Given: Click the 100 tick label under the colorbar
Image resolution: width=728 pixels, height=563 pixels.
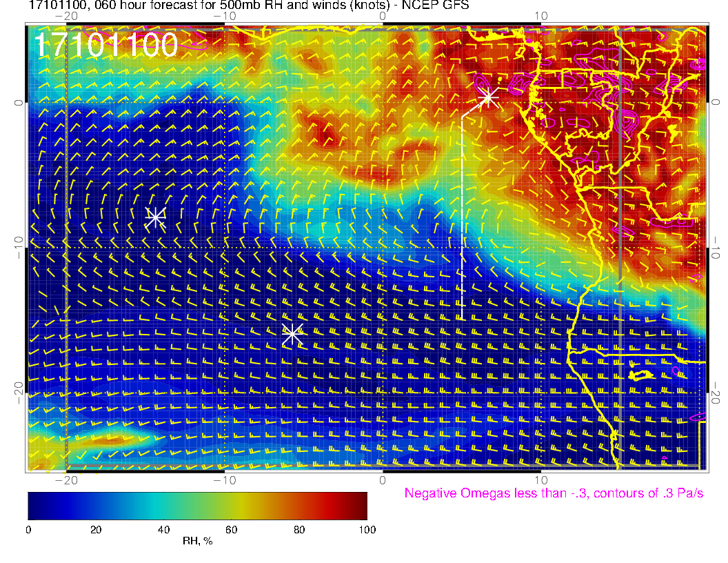Looking at the screenshot, I should (x=367, y=530).
